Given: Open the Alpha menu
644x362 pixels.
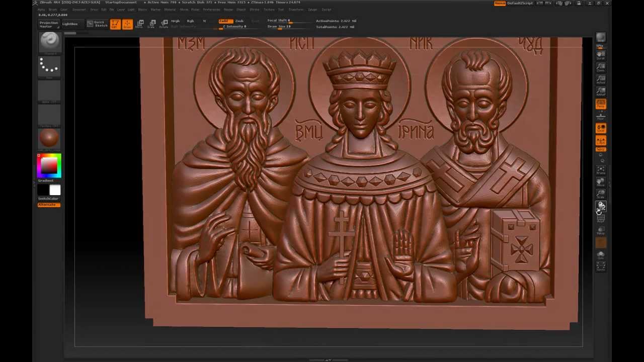Looking at the screenshot, I should tap(41, 10).
